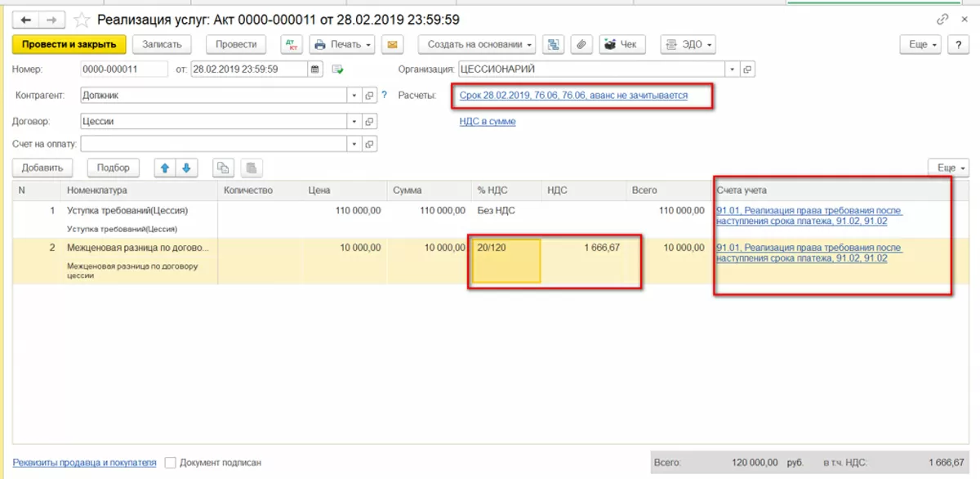Image resolution: width=980 pixels, height=479 pixels.
Task: Open Цессии contract card button
Action: (369, 121)
